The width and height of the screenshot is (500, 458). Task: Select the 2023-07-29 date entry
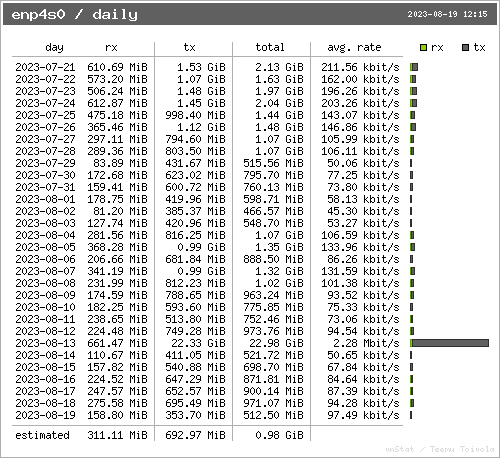click(x=45, y=163)
